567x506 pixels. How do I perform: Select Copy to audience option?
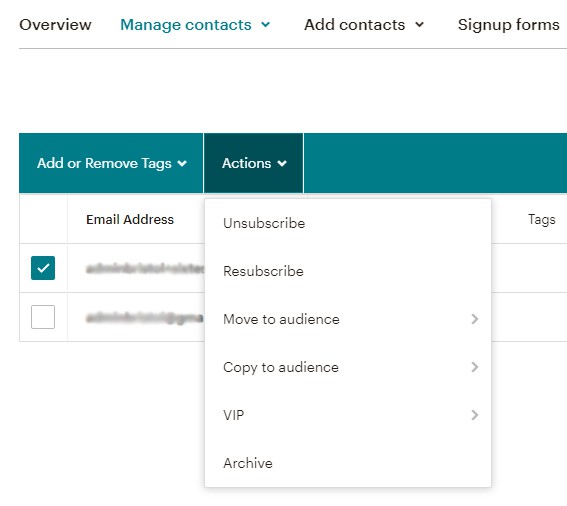coord(348,367)
